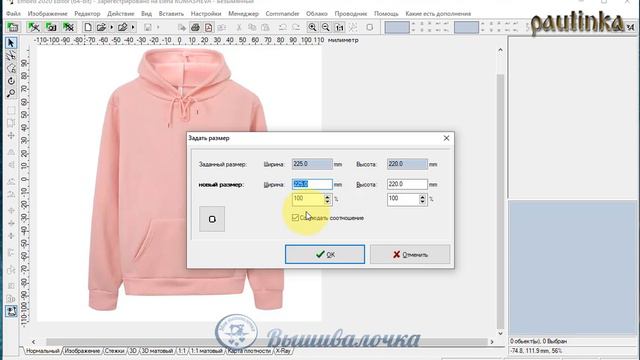Click the second open-folder icon with pencil
Screen dimensions: 640x360
click(122, 27)
